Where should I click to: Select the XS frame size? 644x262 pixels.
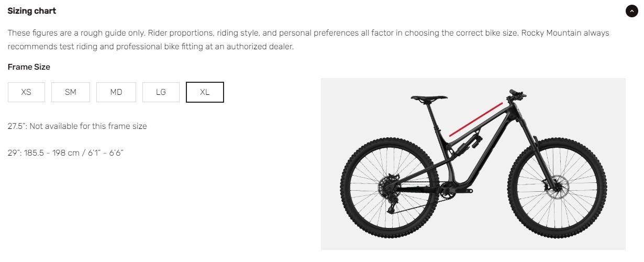point(26,92)
